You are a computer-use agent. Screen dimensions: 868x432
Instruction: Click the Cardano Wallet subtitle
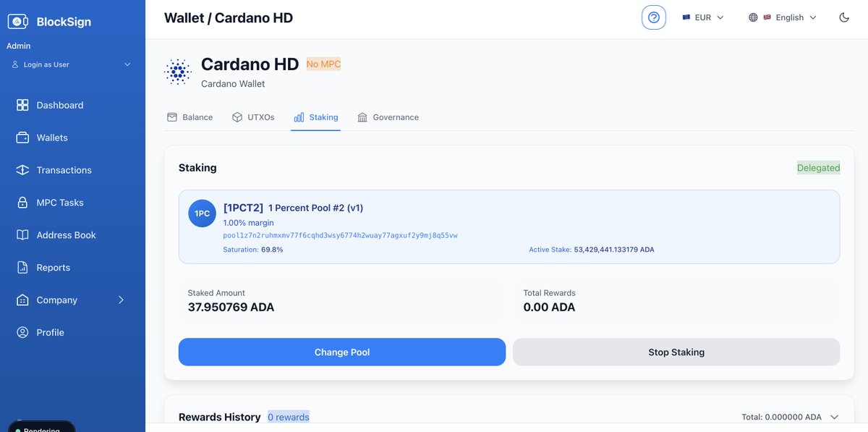pyautogui.click(x=233, y=84)
